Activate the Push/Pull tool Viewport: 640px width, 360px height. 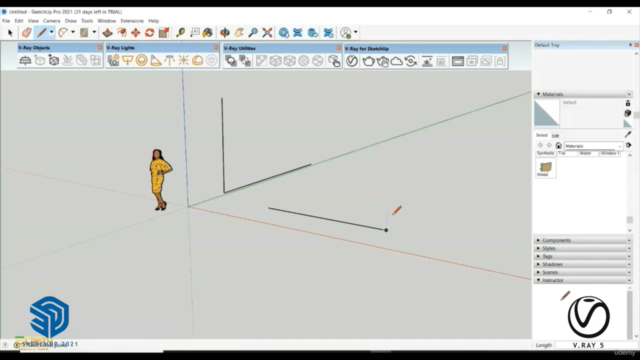107,33
